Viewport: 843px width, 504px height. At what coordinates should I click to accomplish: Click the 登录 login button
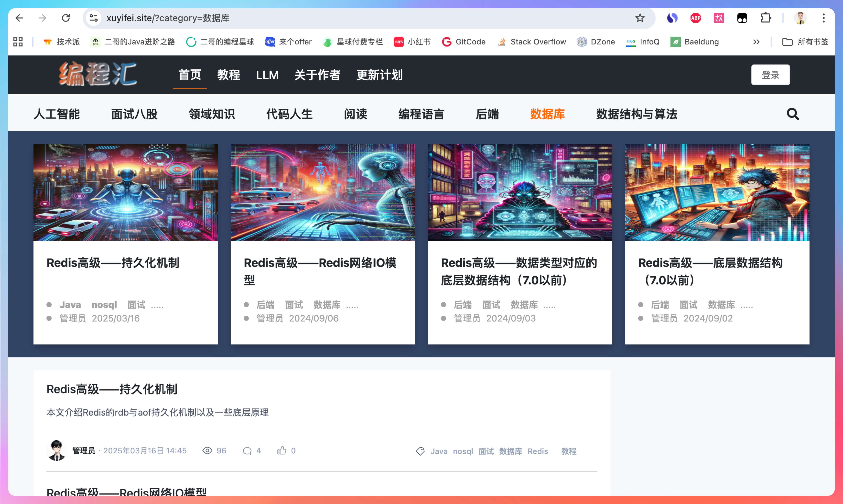tap(770, 75)
